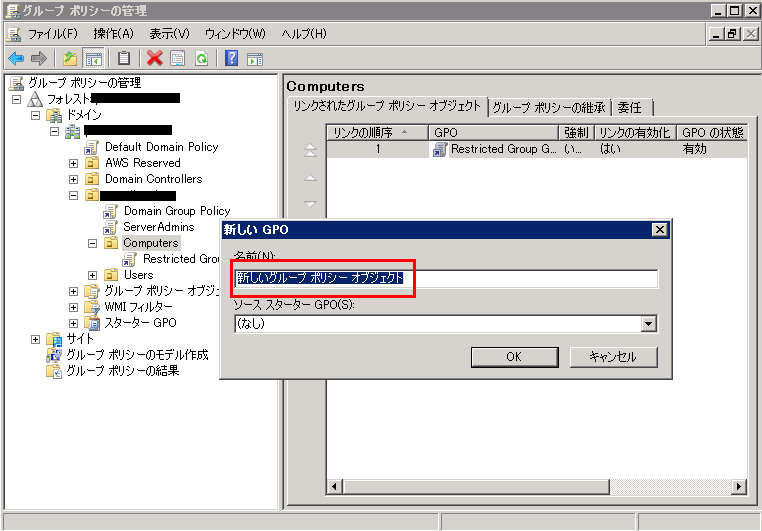762x531 pixels.
Task: Open the ヘルプ(H) menu
Action: click(x=304, y=34)
